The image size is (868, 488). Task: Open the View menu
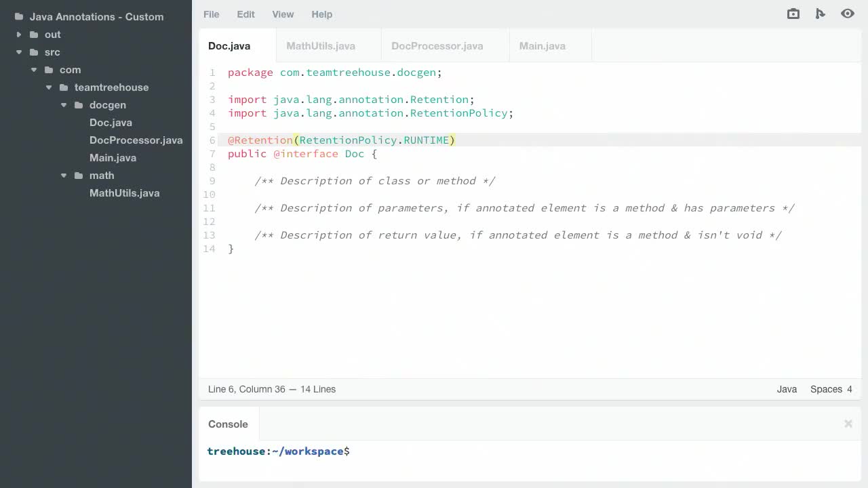click(283, 14)
